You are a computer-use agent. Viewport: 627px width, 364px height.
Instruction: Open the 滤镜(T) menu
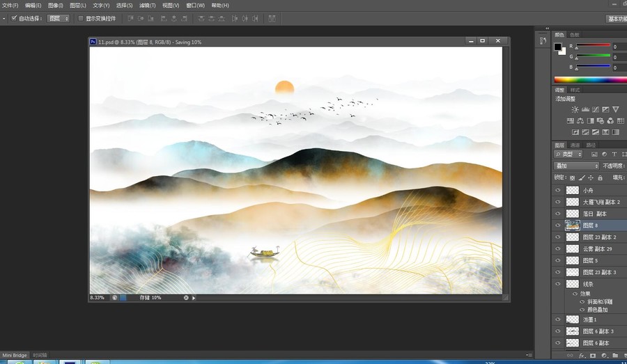(x=148, y=6)
